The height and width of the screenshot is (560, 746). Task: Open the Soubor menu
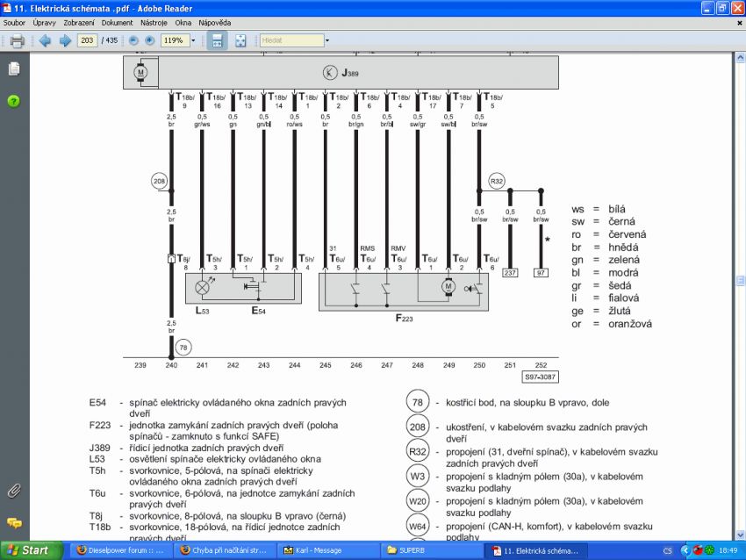[x=14, y=21]
